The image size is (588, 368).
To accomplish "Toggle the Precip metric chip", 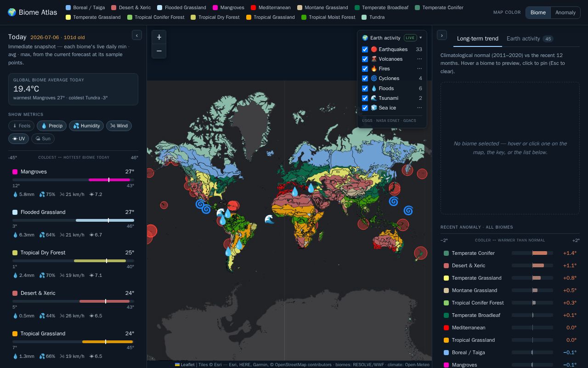I will [x=52, y=126].
